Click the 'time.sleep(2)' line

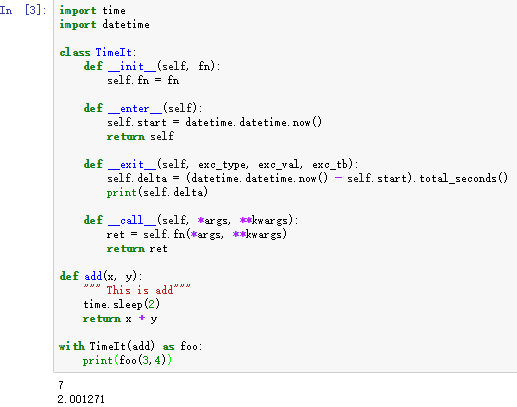coord(122,304)
